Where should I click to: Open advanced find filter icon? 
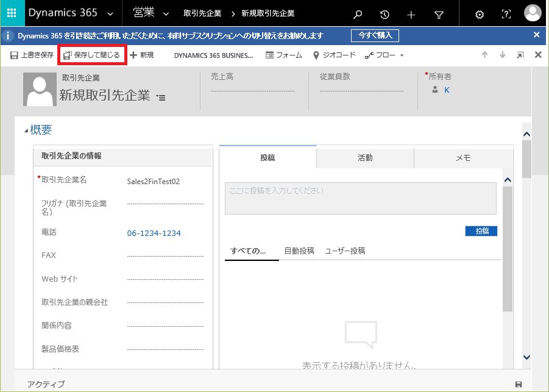coord(439,15)
